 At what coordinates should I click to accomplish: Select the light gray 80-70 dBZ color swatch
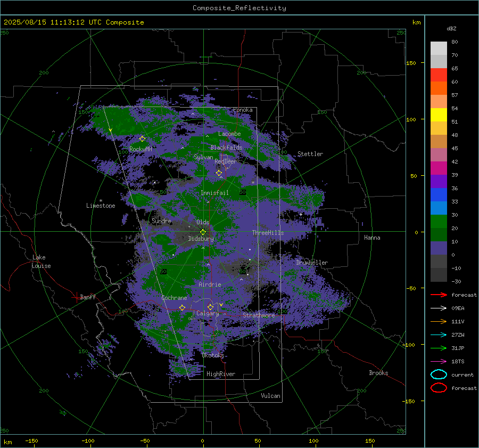(x=439, y=48)
